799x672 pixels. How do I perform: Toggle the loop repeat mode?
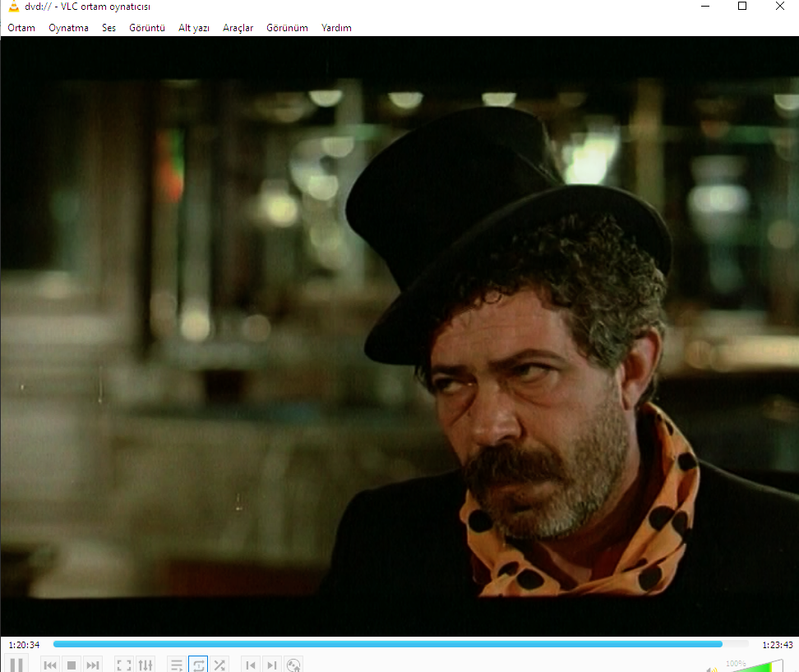click(198, 665)
